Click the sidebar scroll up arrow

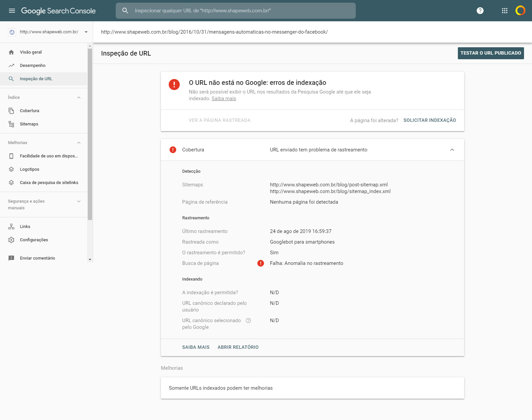click(90, 46)
